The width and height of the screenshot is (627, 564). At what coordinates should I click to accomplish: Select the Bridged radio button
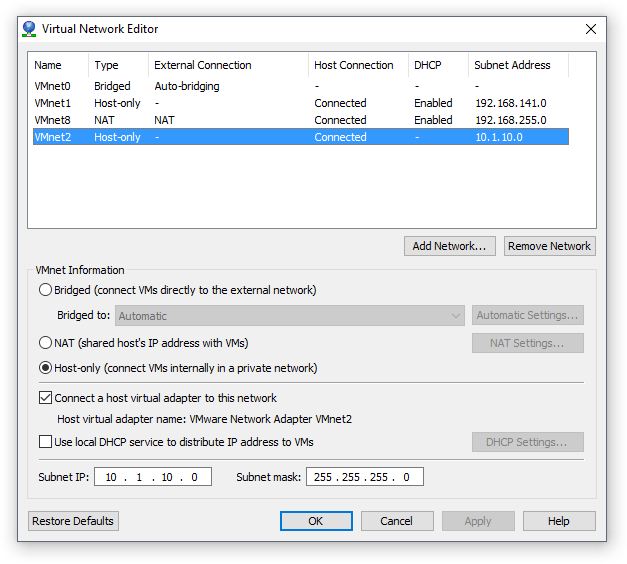(45, 290)
